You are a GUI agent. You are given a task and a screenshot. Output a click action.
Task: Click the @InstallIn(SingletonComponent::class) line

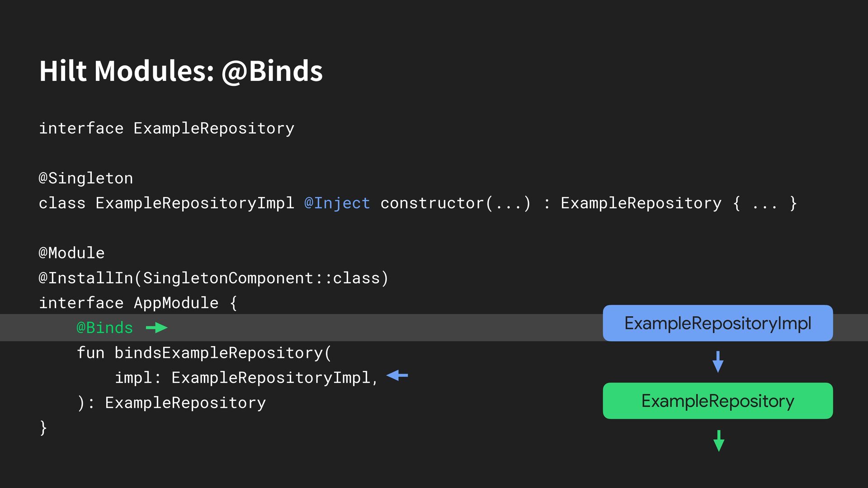213,278
